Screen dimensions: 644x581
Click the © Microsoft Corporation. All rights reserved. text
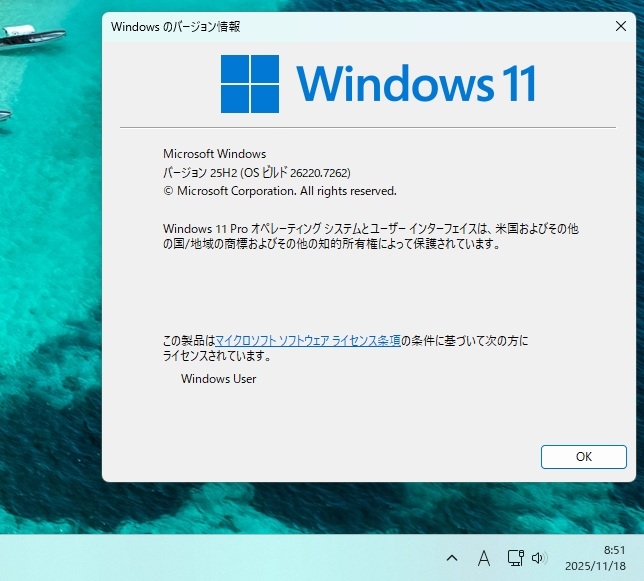tap(280, 191)
